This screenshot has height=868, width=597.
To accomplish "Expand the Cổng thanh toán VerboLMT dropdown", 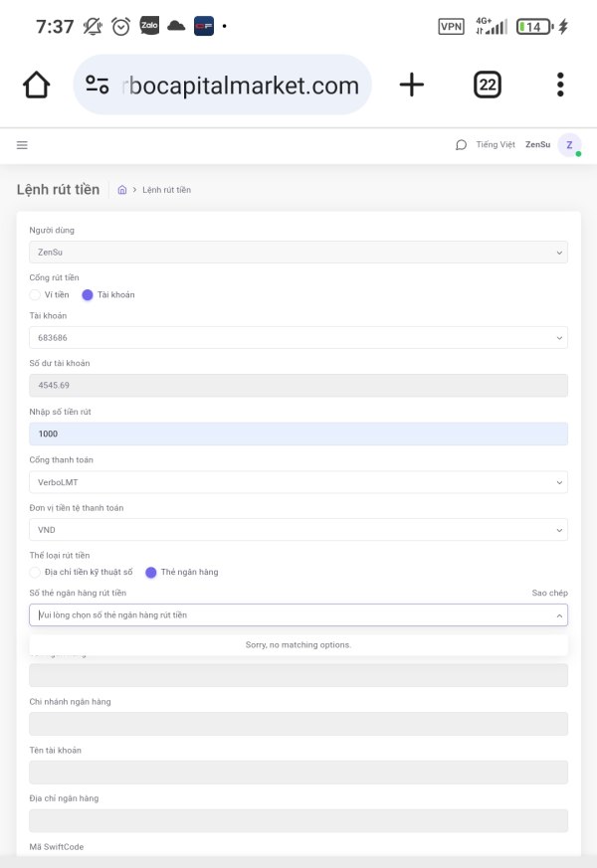I will coord(298,482).
